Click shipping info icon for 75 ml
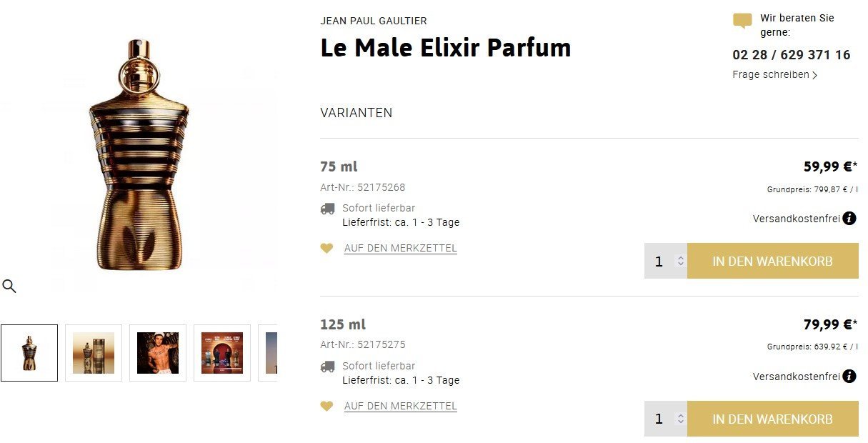Screen dimensions: 868x443 click(x=849, y=219)
